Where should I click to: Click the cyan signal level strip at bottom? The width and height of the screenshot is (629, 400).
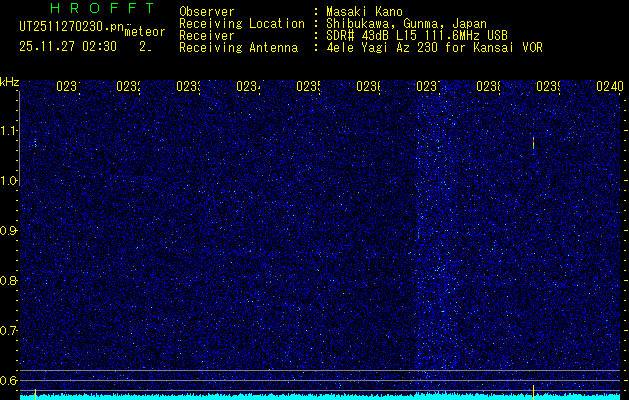point(320,397)
